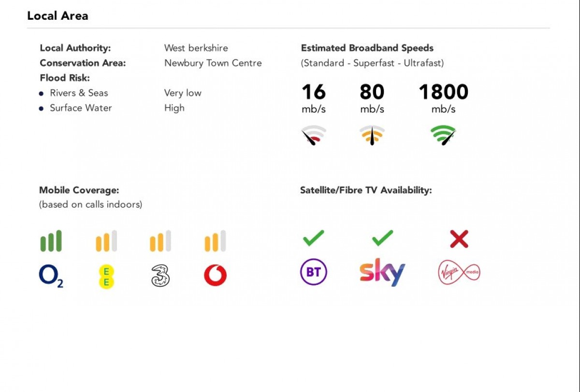Click the green checkmark above BT
Viewport: 580px width, 392px height.
point(314,238)
